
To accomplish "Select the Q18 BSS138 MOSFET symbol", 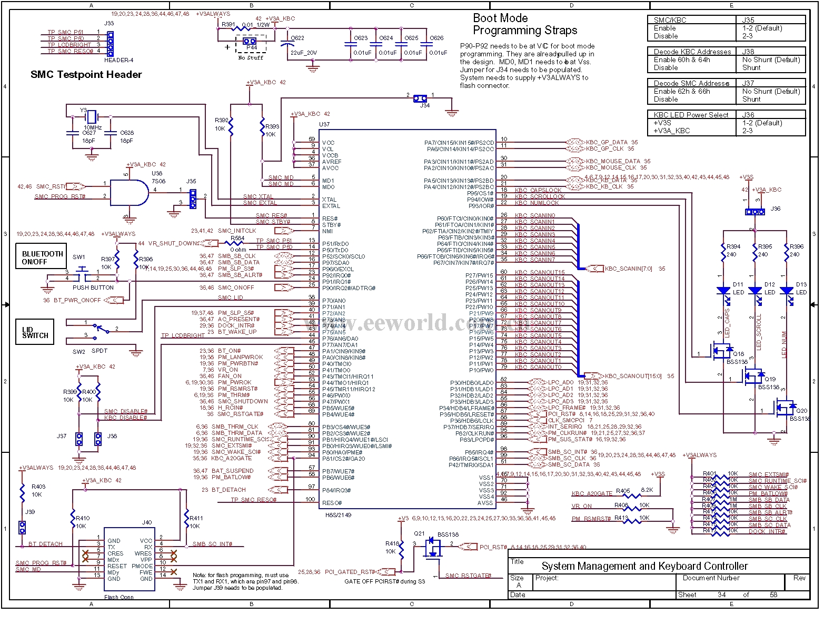I will (722, 350).
